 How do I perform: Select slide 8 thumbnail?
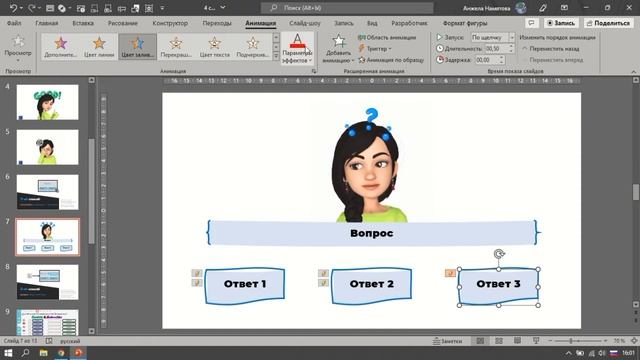point(47,282)
